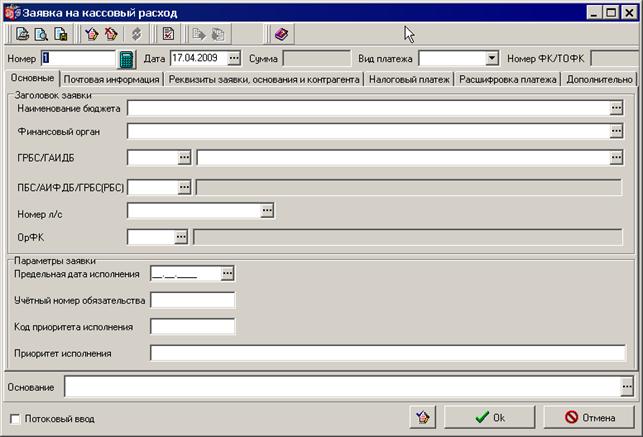Click the gray refresh arrows toolbar icon
This screenshot has width=643, height=437.
(x=137, y=34)
